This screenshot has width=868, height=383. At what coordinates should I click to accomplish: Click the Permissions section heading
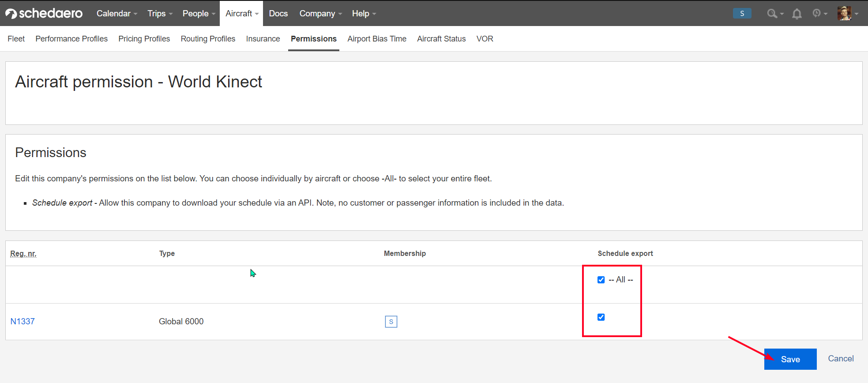click(51, 153)
